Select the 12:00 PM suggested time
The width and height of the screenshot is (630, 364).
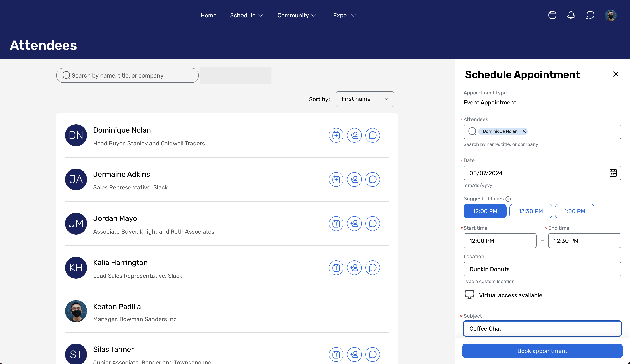(485, 211)
